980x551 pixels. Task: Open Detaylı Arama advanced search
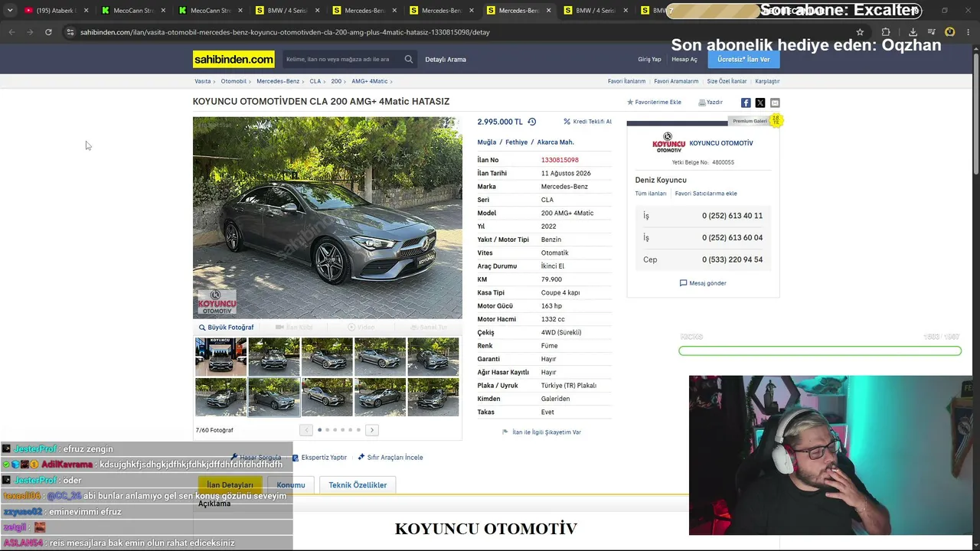click(446, 60)
